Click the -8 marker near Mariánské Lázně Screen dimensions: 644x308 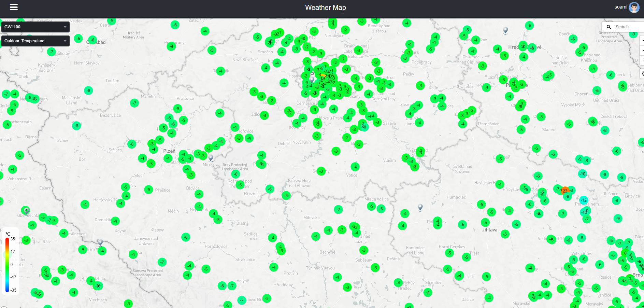pos(88,90)
